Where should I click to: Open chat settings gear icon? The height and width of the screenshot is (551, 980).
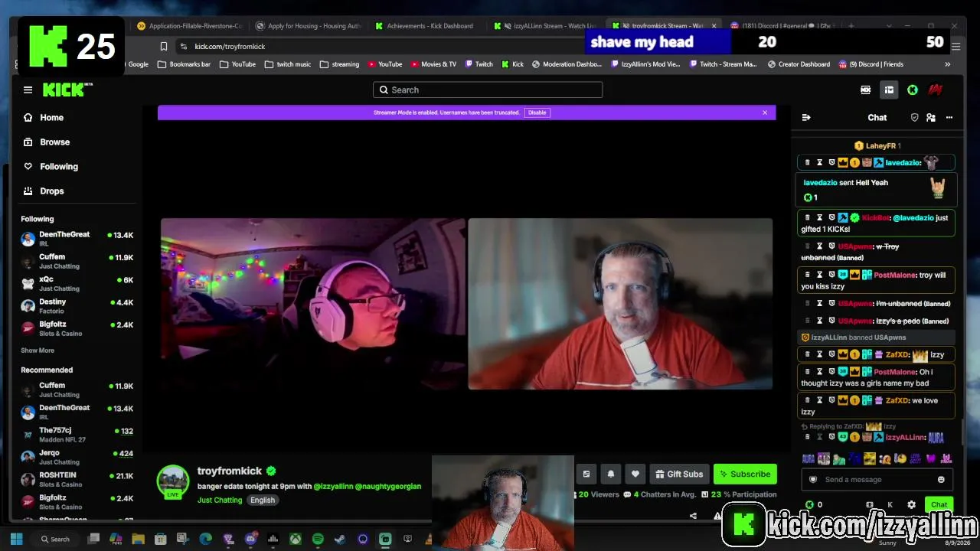pyautogui.click(x=911, y=505)
